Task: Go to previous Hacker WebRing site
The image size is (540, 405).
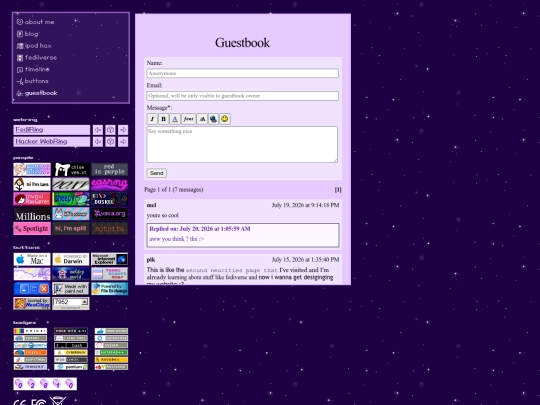Action: 98,142
